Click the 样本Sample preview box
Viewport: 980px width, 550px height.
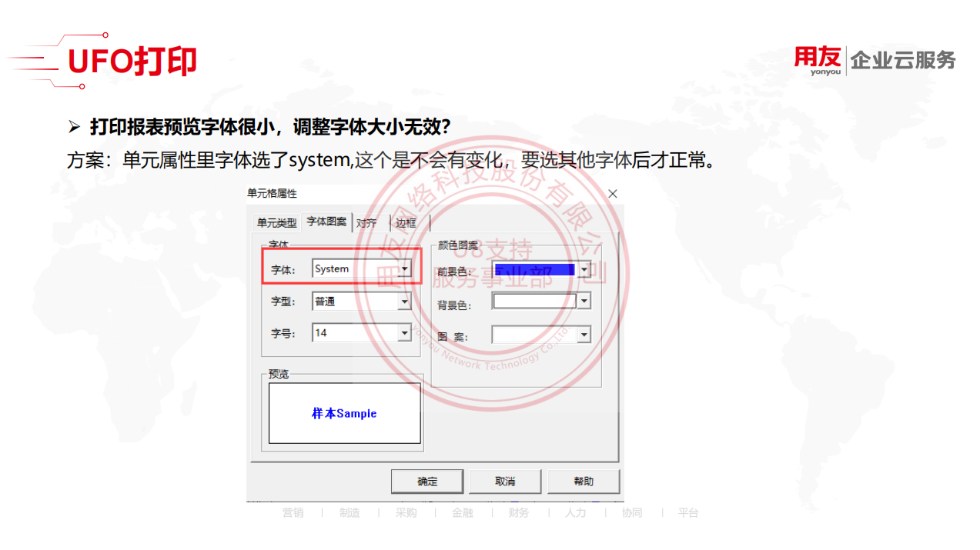[344, 413]
